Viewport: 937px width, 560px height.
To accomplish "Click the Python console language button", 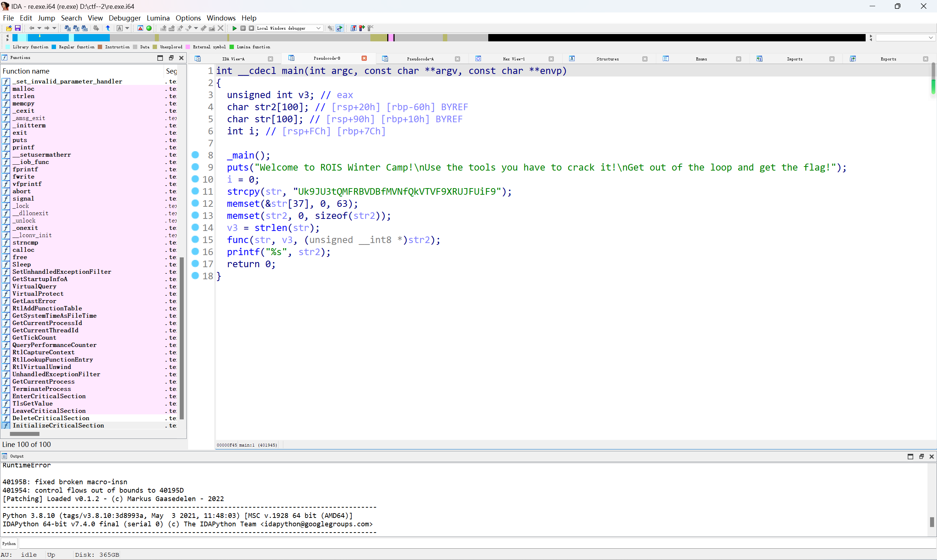I will [9, 544].
